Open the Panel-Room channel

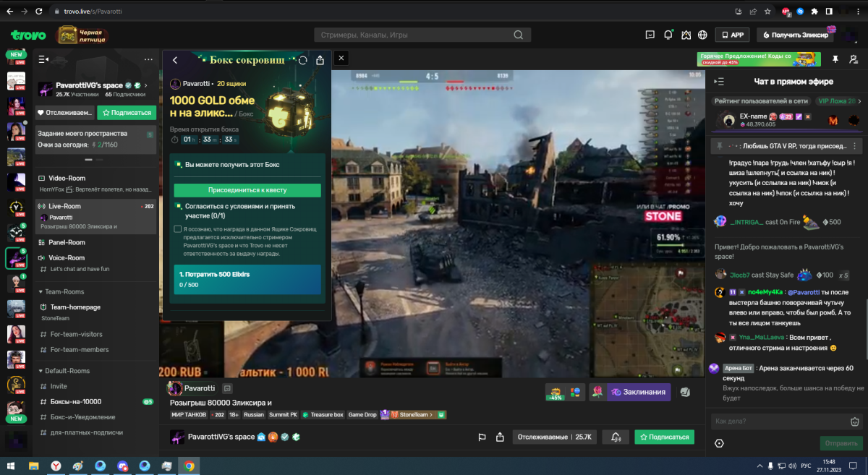tap(67, 242)
